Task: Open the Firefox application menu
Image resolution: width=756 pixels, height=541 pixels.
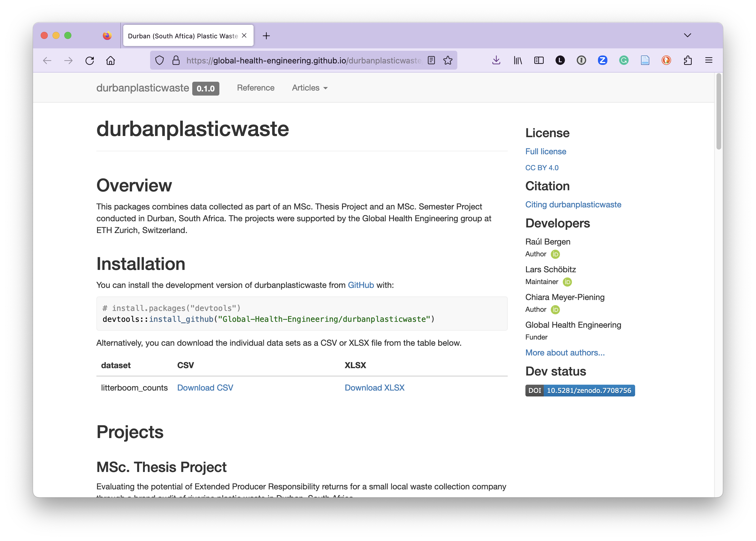Action: 709,60
